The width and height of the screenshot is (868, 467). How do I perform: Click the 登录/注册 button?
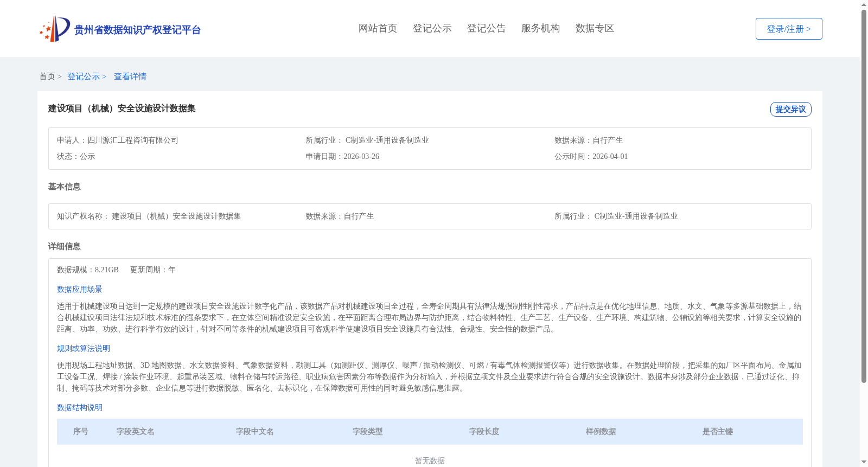tap(789, 29)
